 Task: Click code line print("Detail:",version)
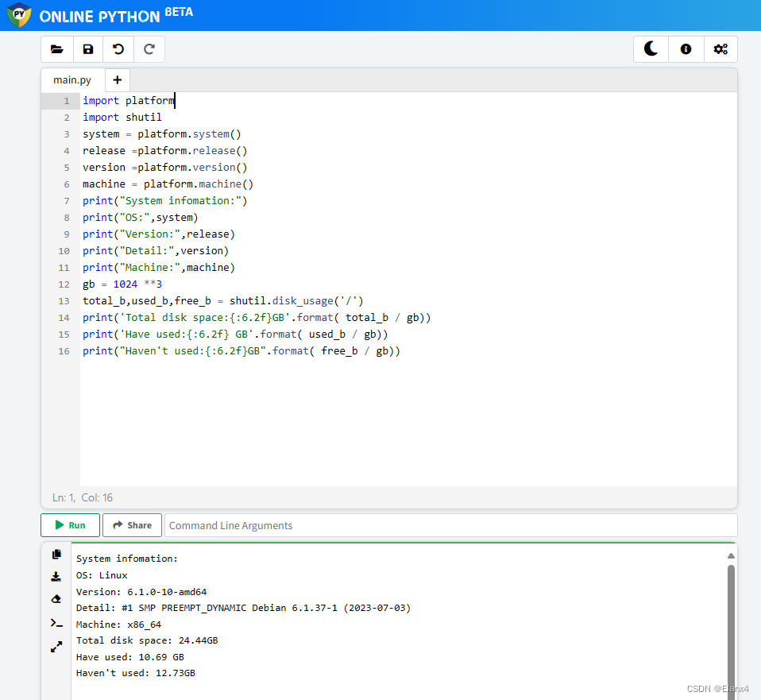156,251
